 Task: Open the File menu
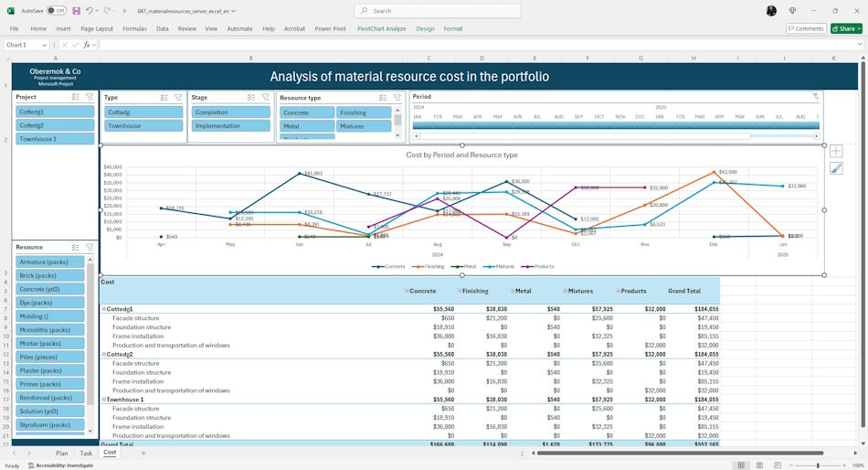click(14, 28)
